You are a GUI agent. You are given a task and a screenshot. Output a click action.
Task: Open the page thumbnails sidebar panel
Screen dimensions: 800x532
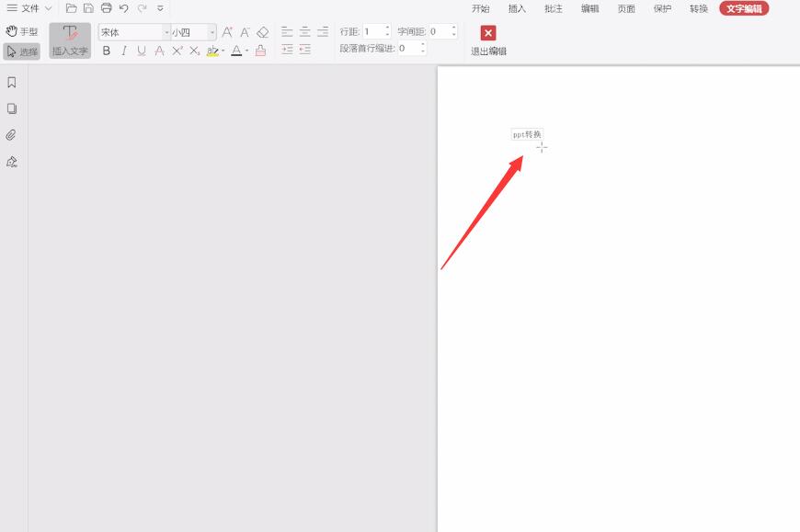tap(12, 108)
